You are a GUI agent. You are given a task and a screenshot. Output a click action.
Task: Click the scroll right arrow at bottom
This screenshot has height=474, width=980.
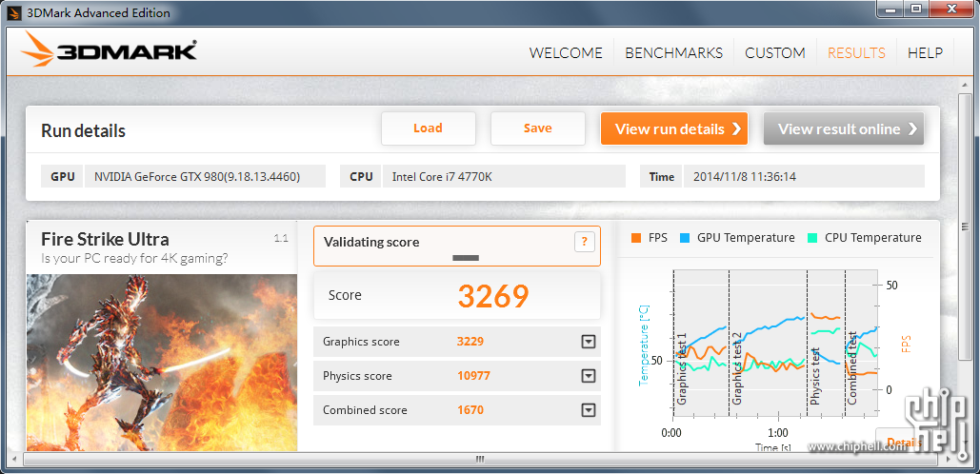coord(948,459)
